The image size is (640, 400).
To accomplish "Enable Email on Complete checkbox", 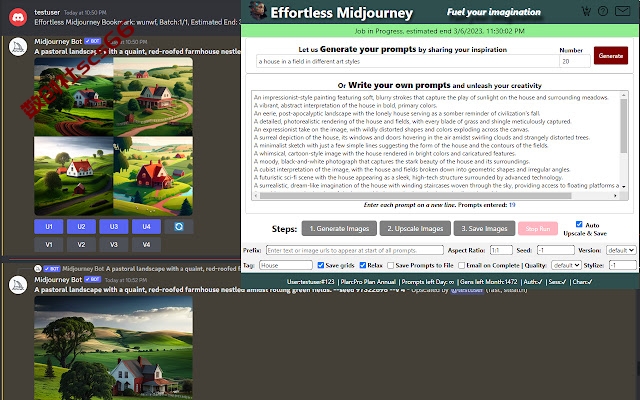I will (x=461, y=265).
